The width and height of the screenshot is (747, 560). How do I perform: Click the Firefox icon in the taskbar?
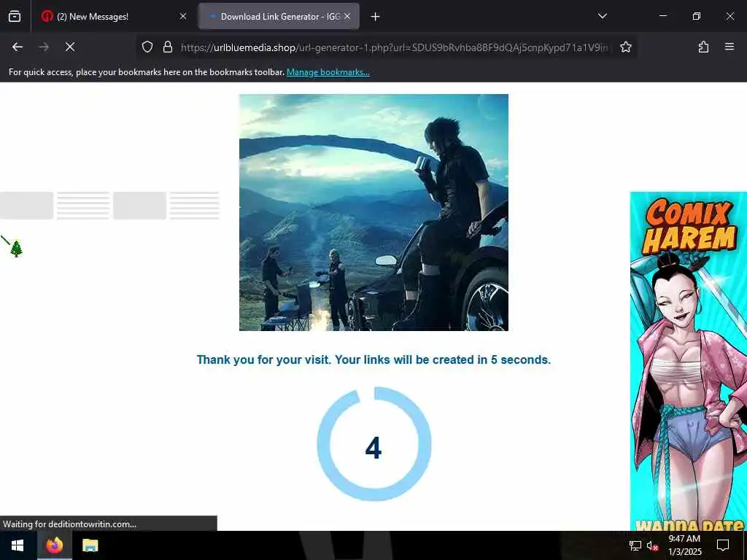(x=54, y=545)
